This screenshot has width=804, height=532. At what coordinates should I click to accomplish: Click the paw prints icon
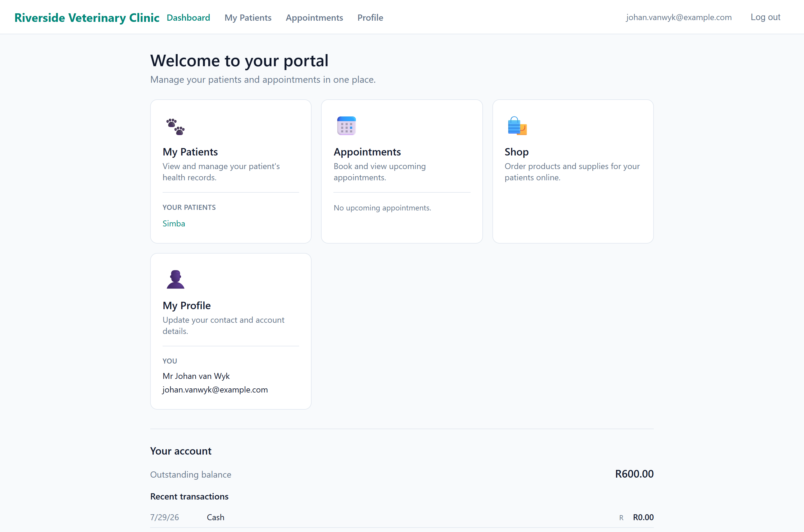tap(175, 126)
